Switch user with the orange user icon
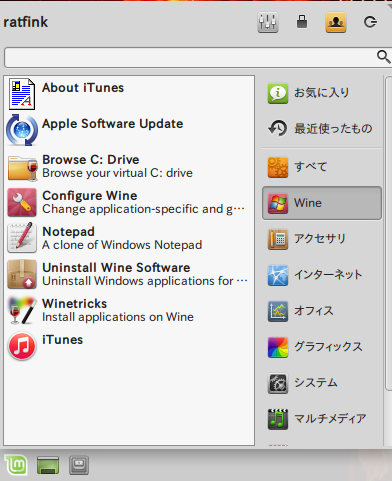Image resolution: width=392 pixels, height=481 pixels. pos(336,22)
